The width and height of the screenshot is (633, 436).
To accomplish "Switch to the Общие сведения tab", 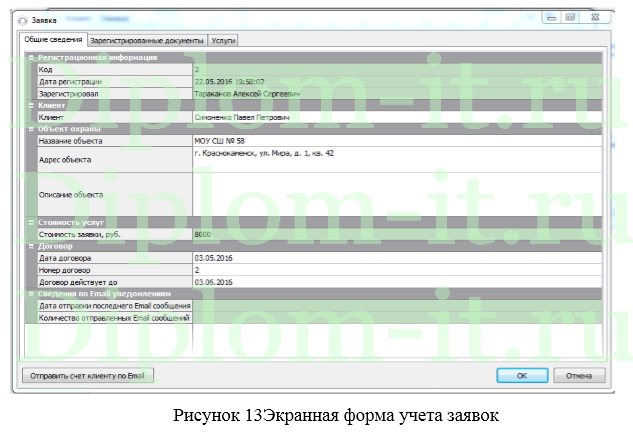I will (53, 40).
